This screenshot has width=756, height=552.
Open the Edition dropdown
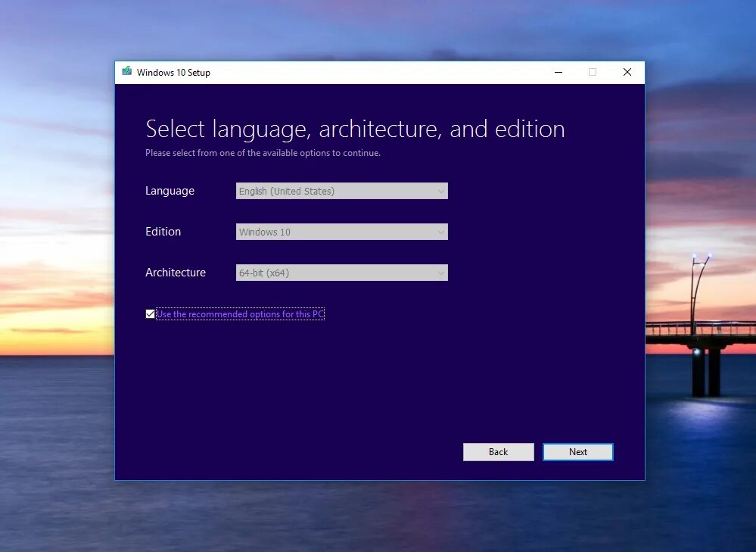[x=342, y=232]
